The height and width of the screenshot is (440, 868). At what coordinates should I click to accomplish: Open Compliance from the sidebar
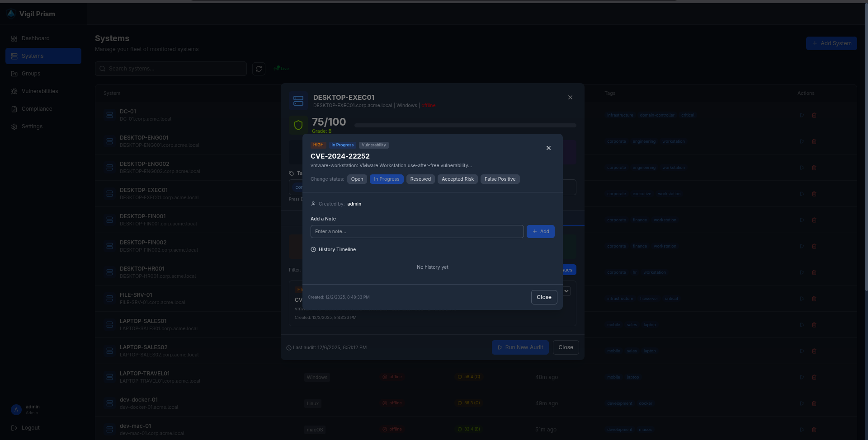click(36, 108)
